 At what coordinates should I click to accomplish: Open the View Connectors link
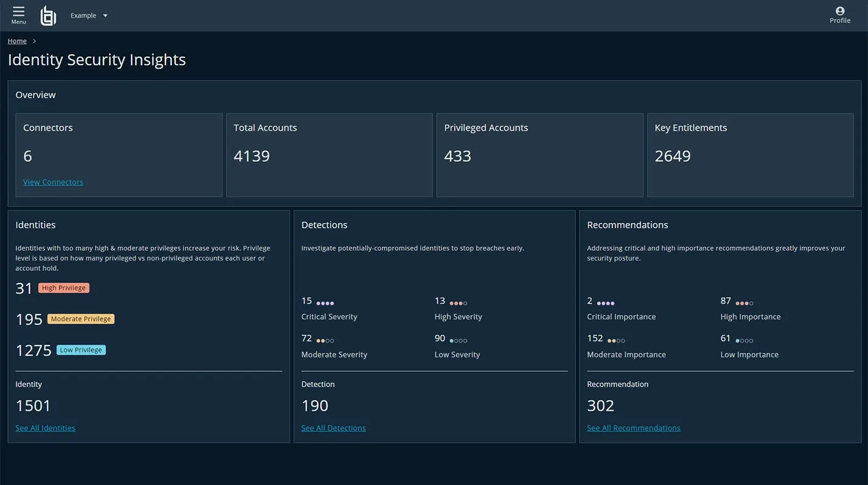53,182
